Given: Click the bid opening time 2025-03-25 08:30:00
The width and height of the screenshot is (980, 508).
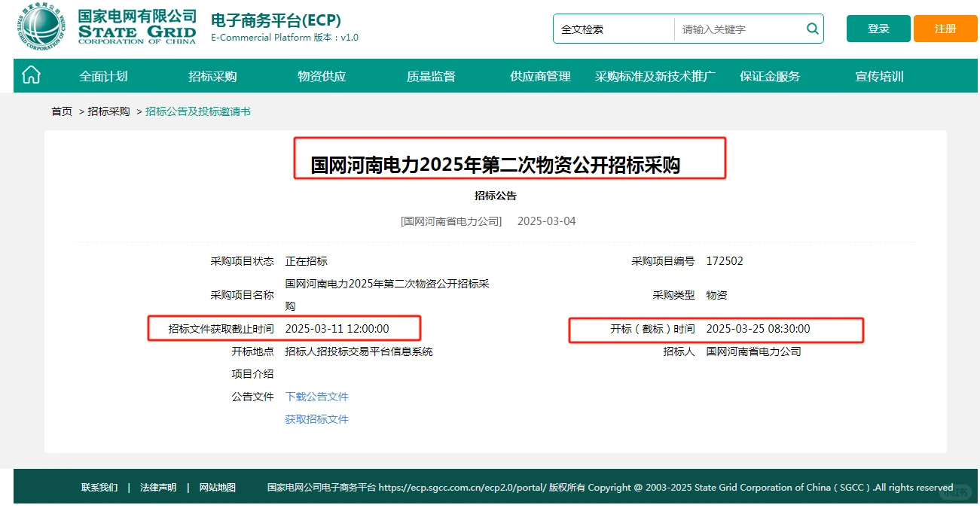Looking at the screenshot, I should (x=758, y=329).
